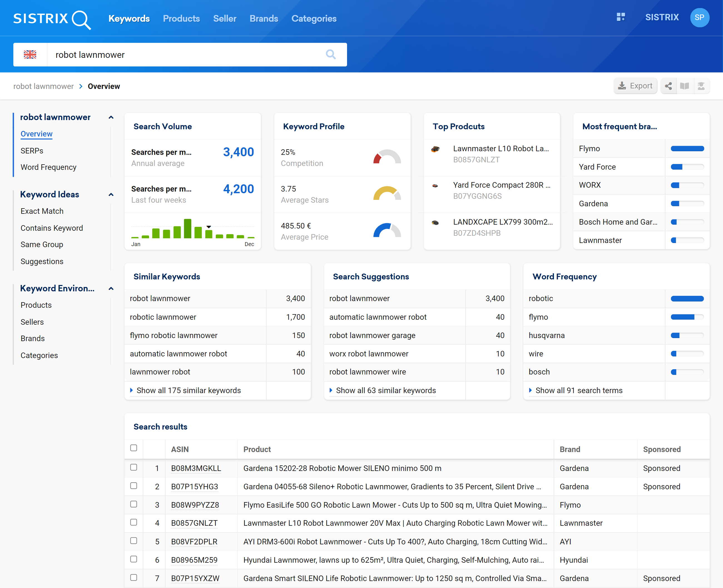Click the robotic word frequency bar
The width and height of the screenshot is (723, 588).
pyautogui.click(x=687, y=299)
